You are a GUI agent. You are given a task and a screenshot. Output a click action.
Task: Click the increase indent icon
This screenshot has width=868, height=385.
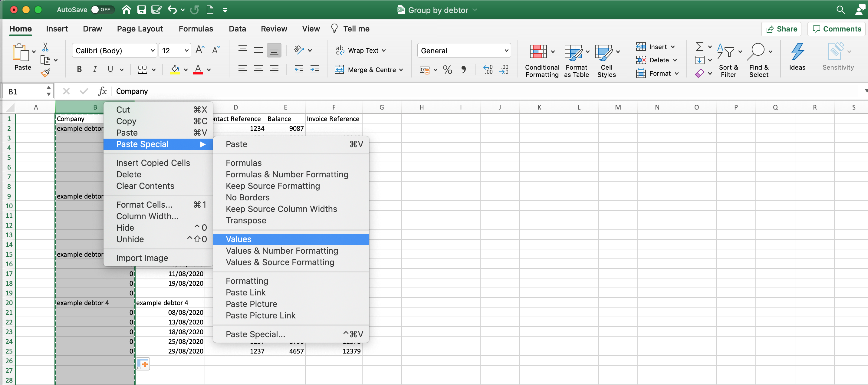point(315,70)
